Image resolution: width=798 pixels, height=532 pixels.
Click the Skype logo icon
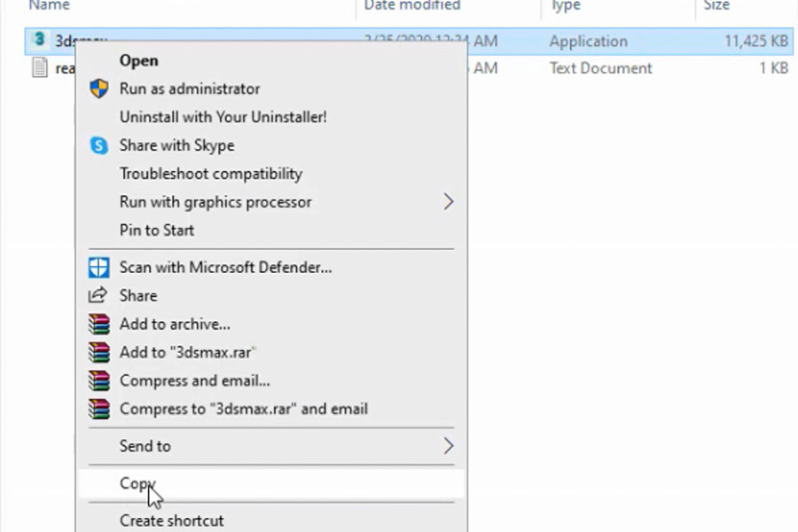point(98,145)
